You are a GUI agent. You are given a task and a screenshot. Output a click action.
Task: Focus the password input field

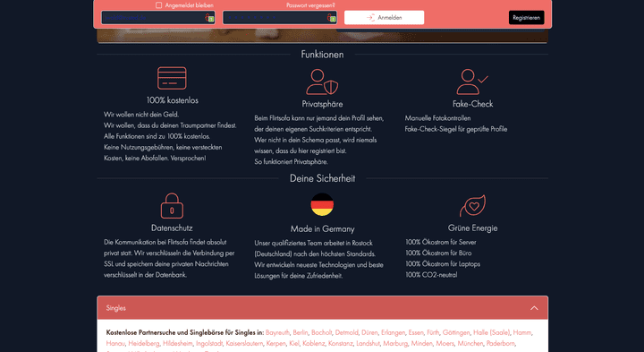click(280, 18)
